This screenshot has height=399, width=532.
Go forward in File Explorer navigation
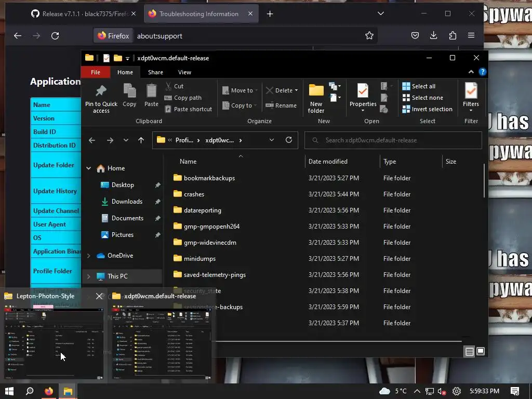pyautogui.click(x=110, y=140)
